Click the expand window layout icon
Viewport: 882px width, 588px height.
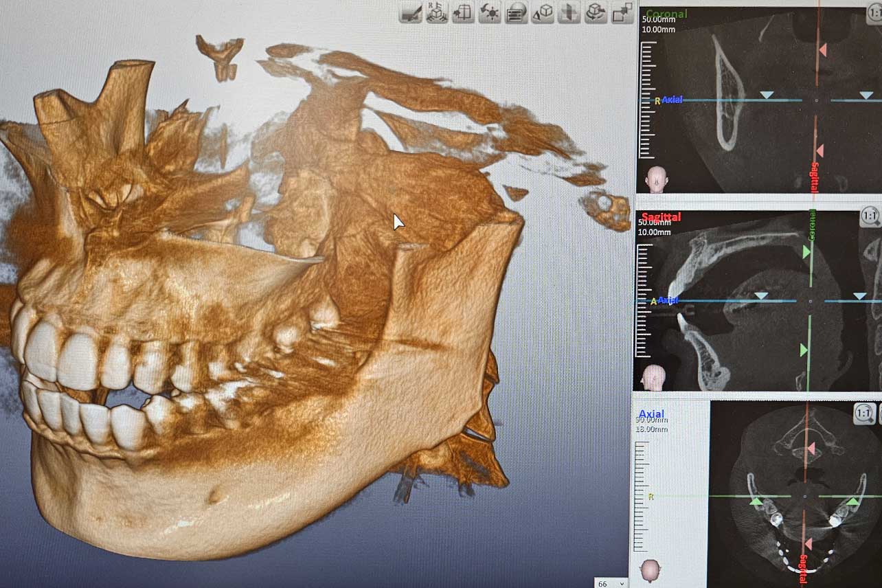tap(622, 12)
